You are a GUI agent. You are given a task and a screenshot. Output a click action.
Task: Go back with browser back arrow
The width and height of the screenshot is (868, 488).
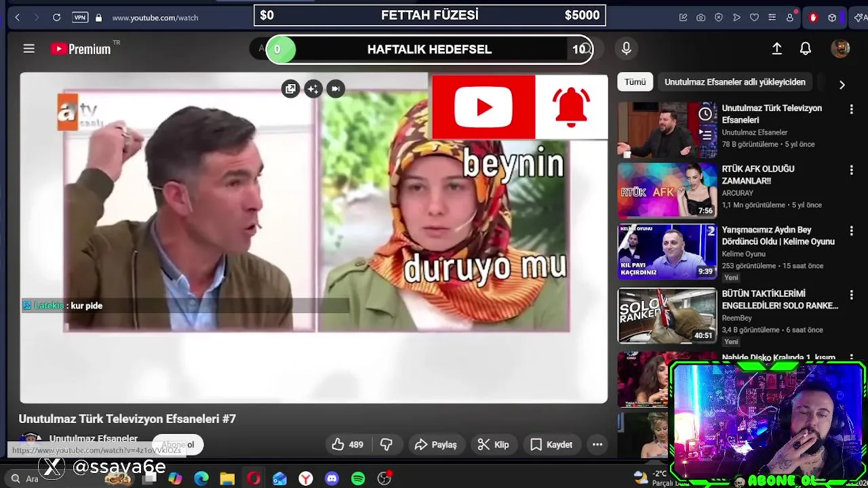(18, 18)
